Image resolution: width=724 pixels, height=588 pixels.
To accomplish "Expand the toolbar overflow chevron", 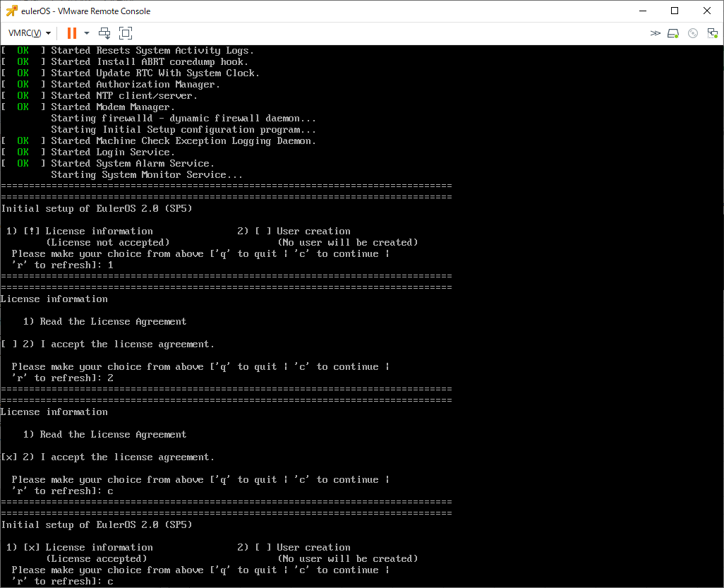I will [x=655, y=32].
